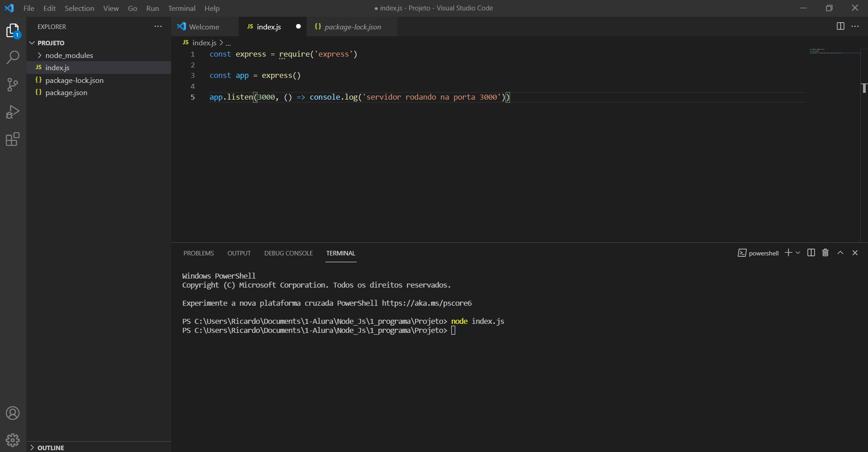The height and width of the screenshot is (452, 868).
Task: Switch to the package-lock.json tab
Action: 352,27
